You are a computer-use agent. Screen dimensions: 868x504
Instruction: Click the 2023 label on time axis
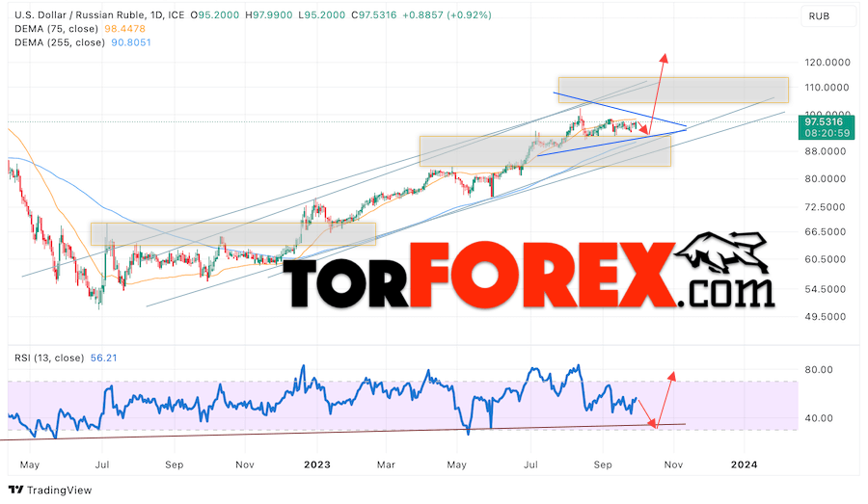point(317,464)
